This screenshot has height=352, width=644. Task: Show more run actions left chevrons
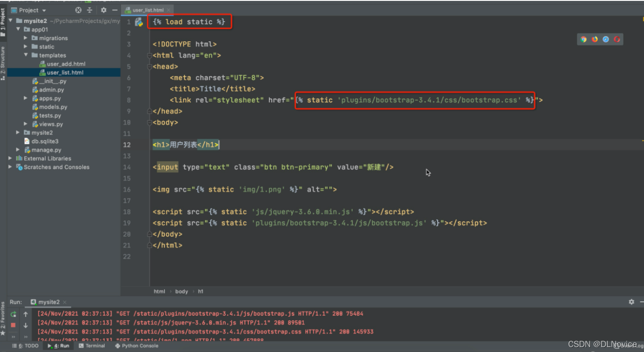point(13,336)
